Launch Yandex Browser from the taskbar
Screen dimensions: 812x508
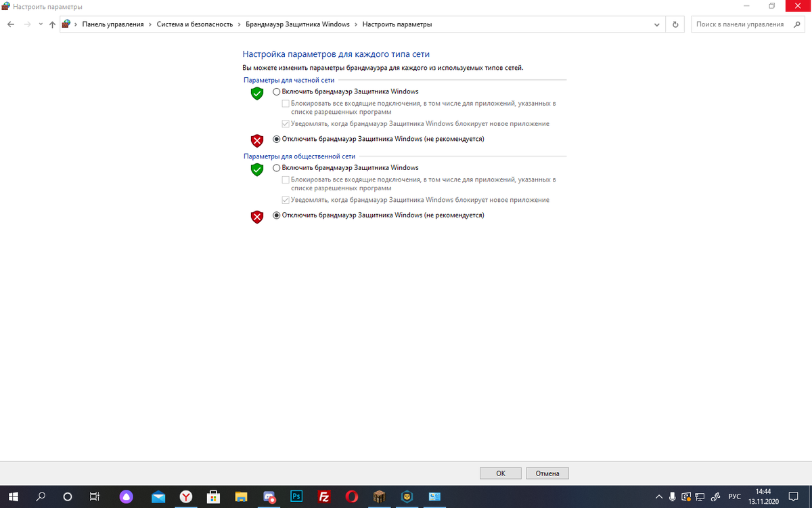click(x=186, y=496)
